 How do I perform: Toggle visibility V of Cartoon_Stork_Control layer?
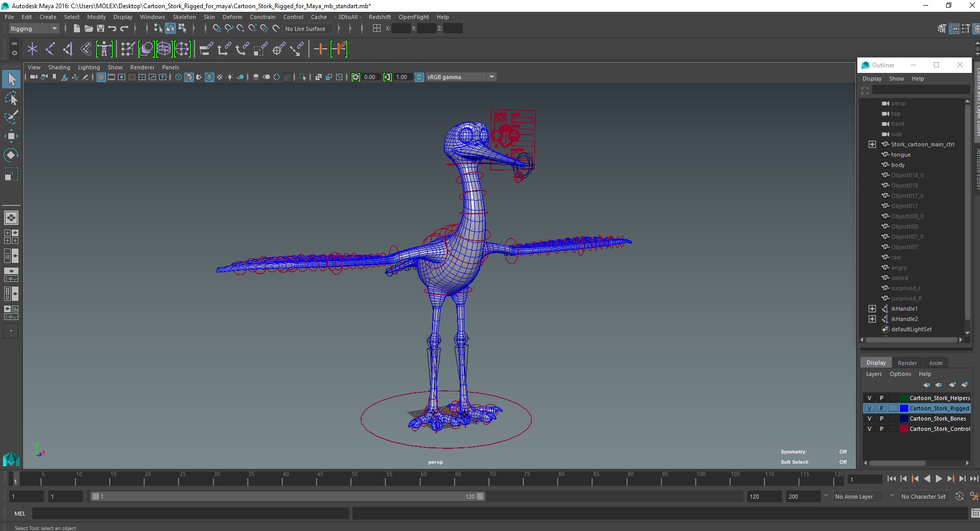[x=869, y=429]
